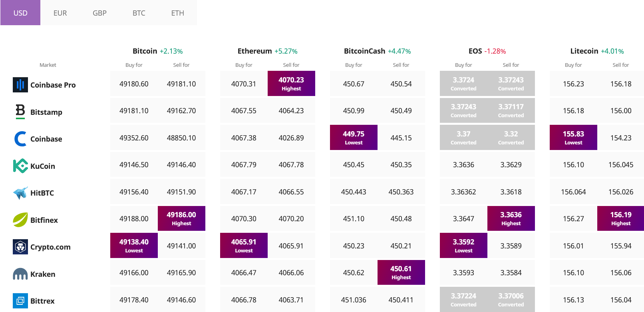Screen dimensions: 644x312
Task: Click HitBTC EOS buy price 3.36362
Action: click(x=463, y=192)
